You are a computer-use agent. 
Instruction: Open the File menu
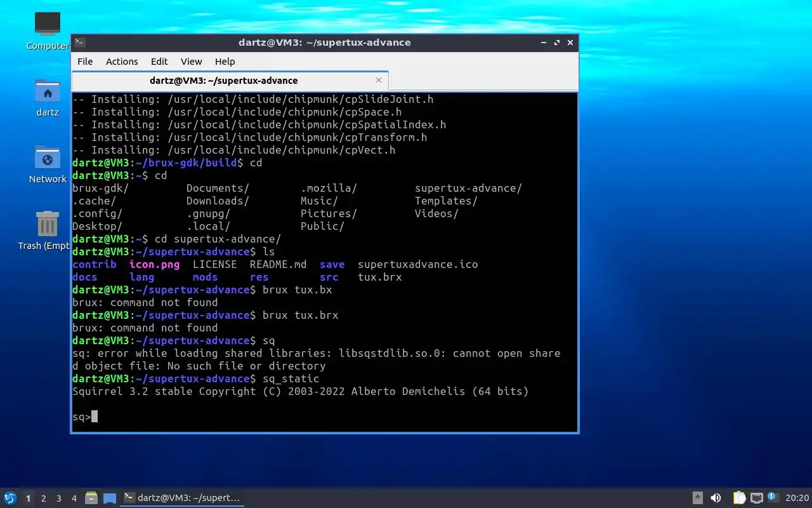pos(85,62)
